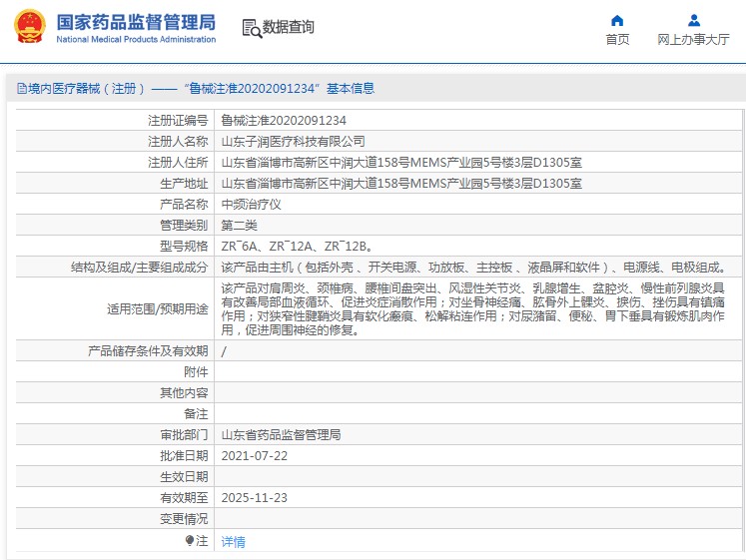Screen dimensions: 746x560
Task: Click the 批准日期 row label
Action: [x=184, y=456]
